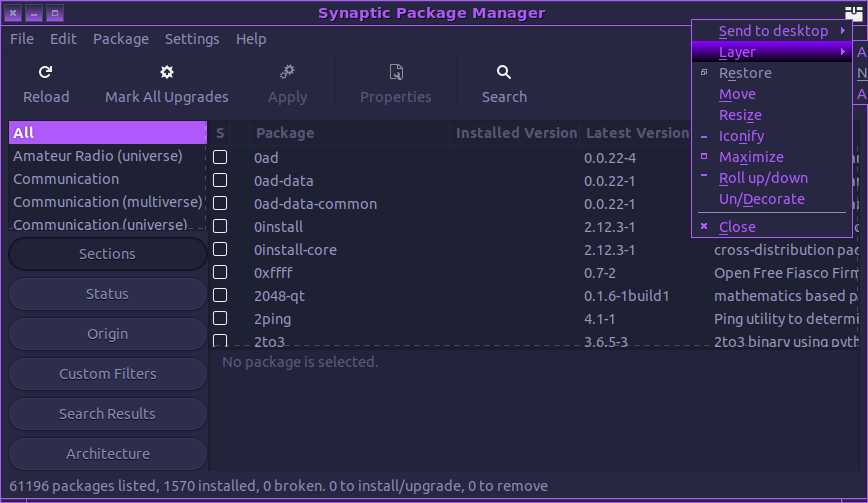Open the File menu
This screenshot has height=503, width=868.
point(22,39)
